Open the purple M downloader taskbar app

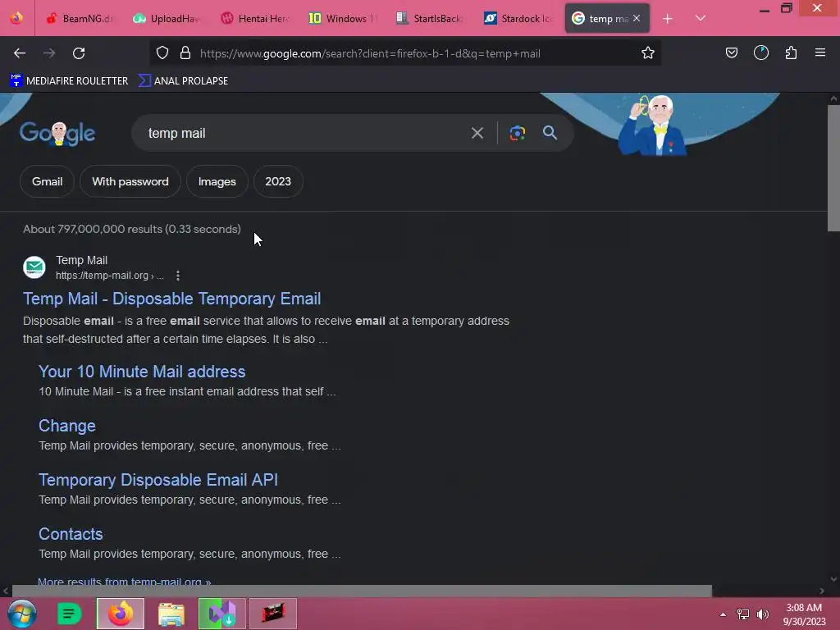coord(222,614)
